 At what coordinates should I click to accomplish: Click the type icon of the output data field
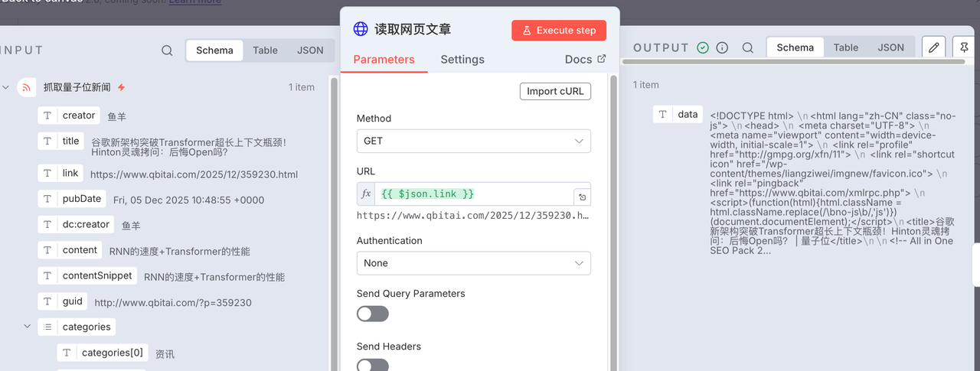[x=663, y=114]
